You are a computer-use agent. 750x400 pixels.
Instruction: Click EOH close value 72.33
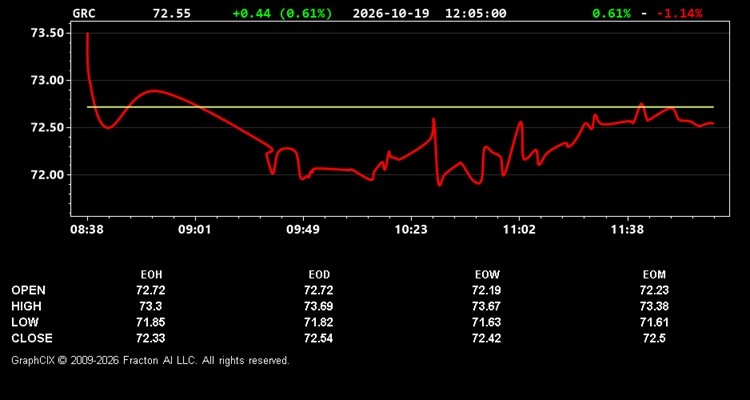151,338
